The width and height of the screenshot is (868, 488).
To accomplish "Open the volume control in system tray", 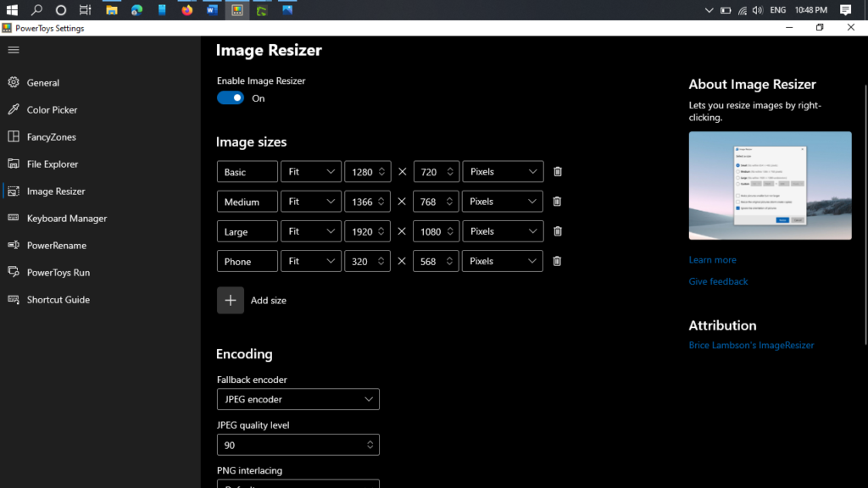I will pyautogui.click(x=757, y=10).
